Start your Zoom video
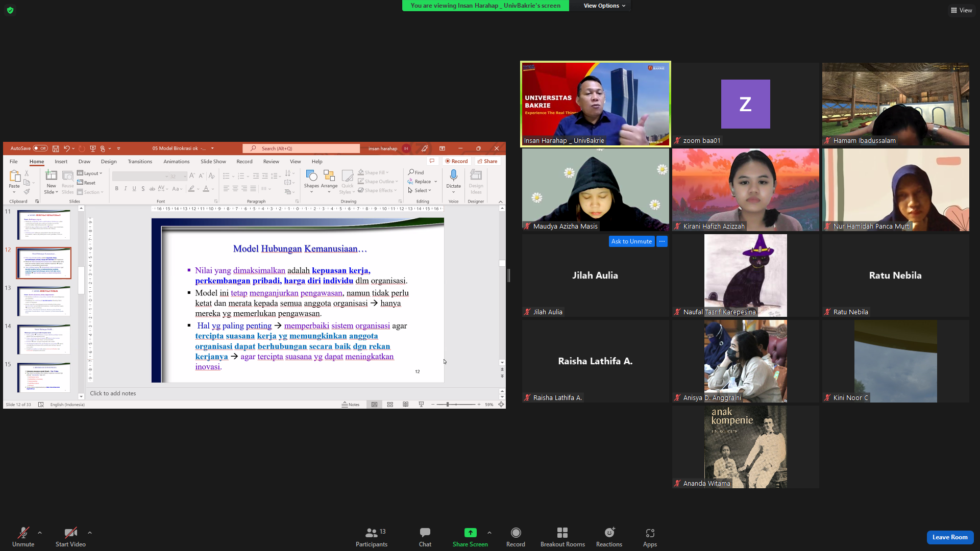The height and width of the screenshot is (551, 980). pyautogui.click(x=70, y=537)
